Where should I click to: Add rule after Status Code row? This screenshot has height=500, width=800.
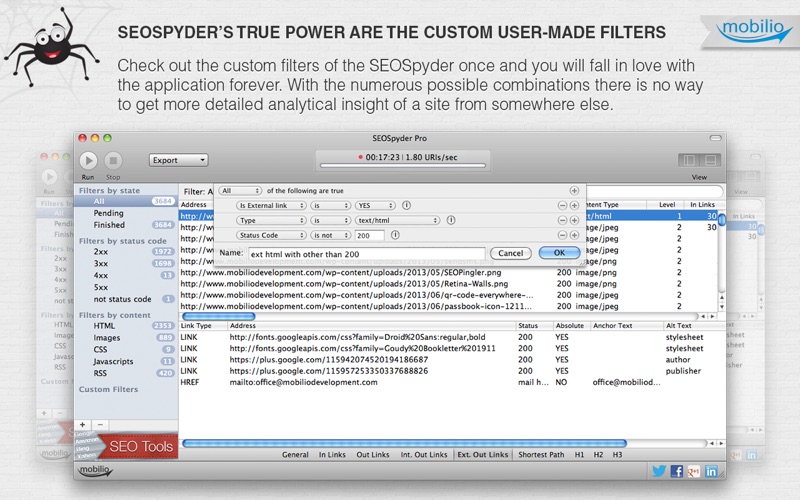pyautogui.click(x=574, y=235)
